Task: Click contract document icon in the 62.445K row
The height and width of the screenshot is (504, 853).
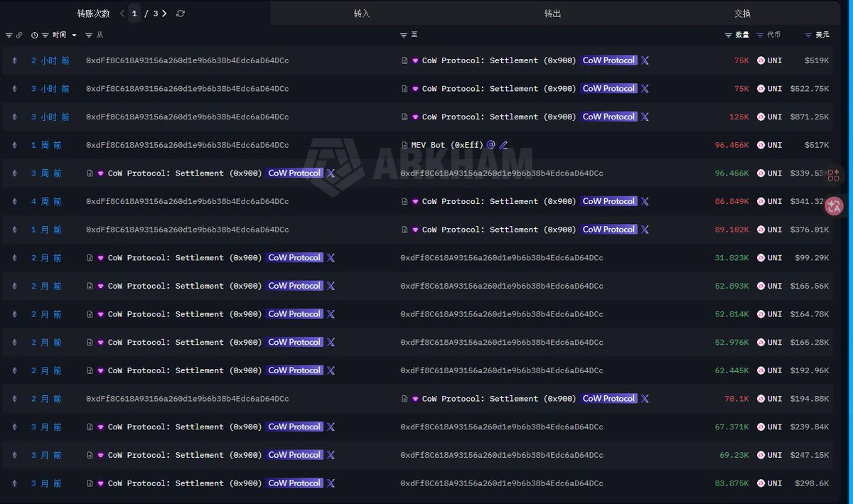Action: [x=90, y=370]
